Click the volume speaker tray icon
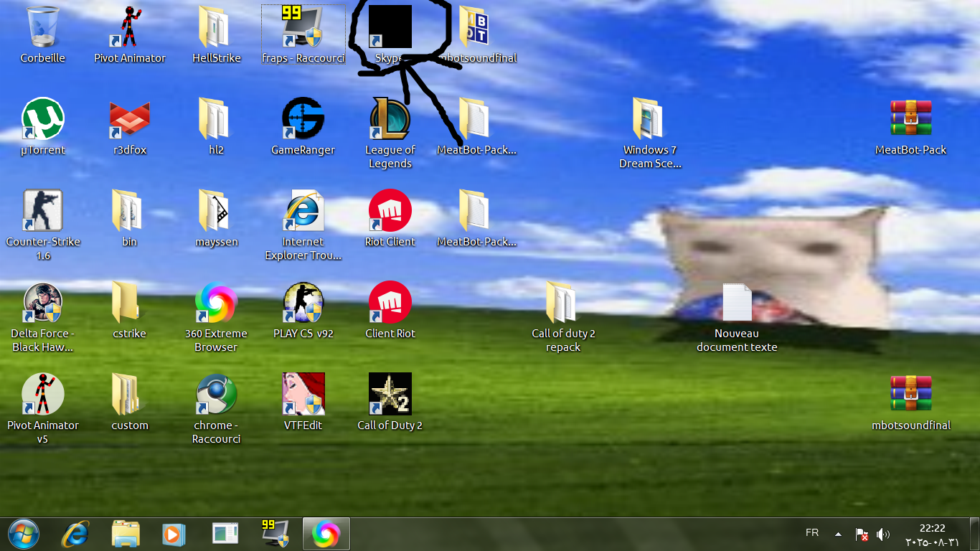Screen dimensions: 980x551 (883, 534)
